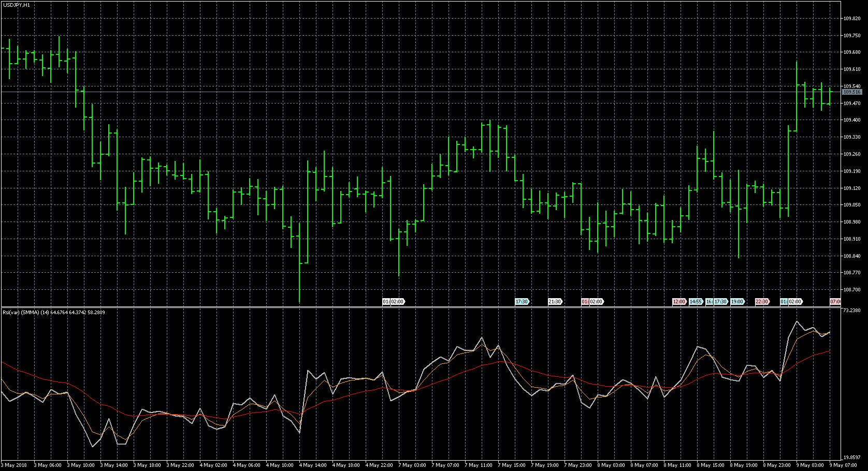Select the cyan 14:55 event marker
Viewport: 868px width, 471px height.
[696, 302]
